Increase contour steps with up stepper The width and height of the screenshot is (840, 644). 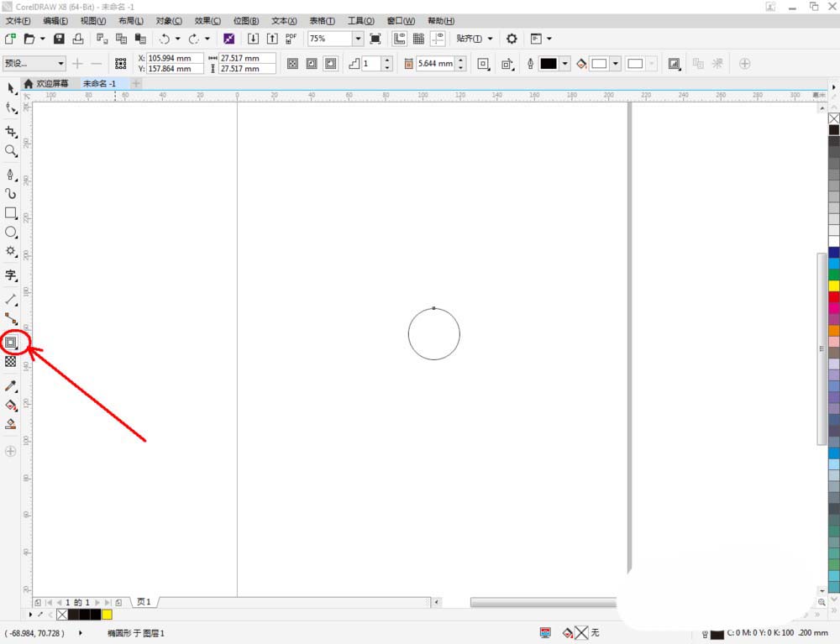pos(387,60)
